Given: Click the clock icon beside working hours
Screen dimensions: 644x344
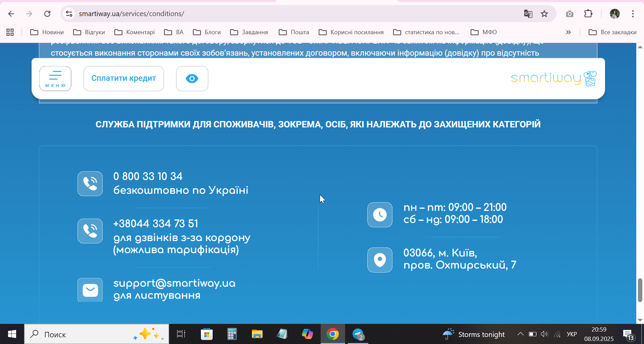Looking at the screenshot, I should point(380,215).
